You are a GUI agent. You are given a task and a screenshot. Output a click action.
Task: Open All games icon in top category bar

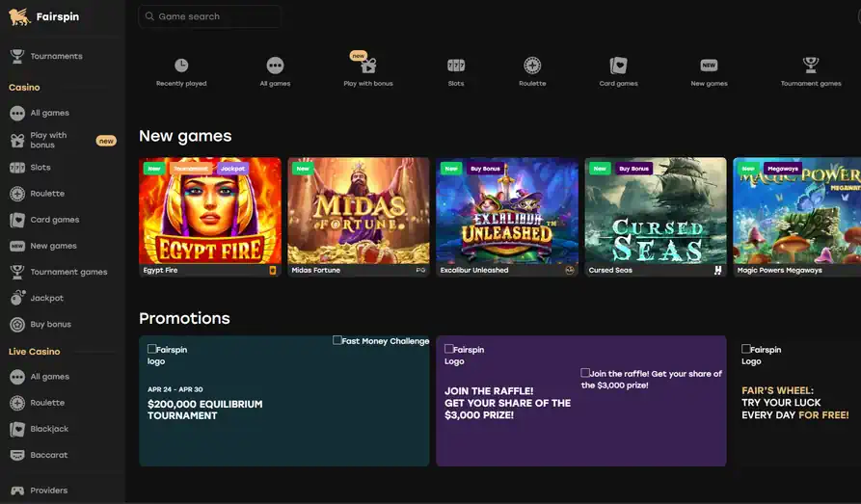pos(275,66)
